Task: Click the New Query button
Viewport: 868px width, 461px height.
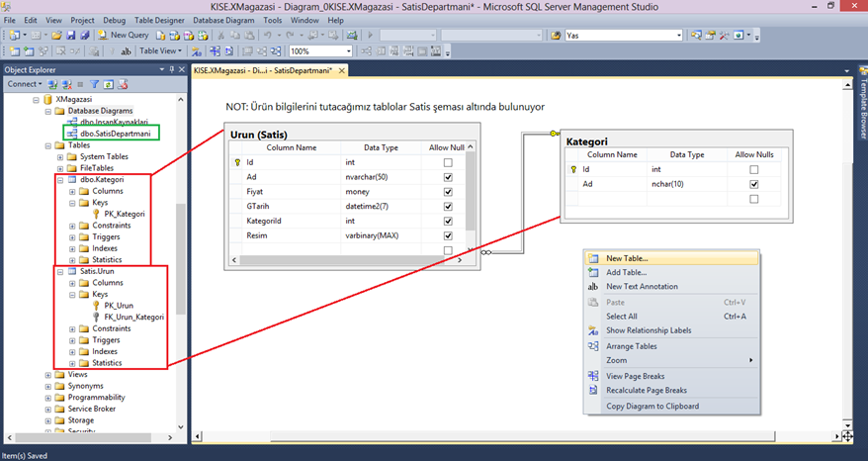Action: (124, 35)
